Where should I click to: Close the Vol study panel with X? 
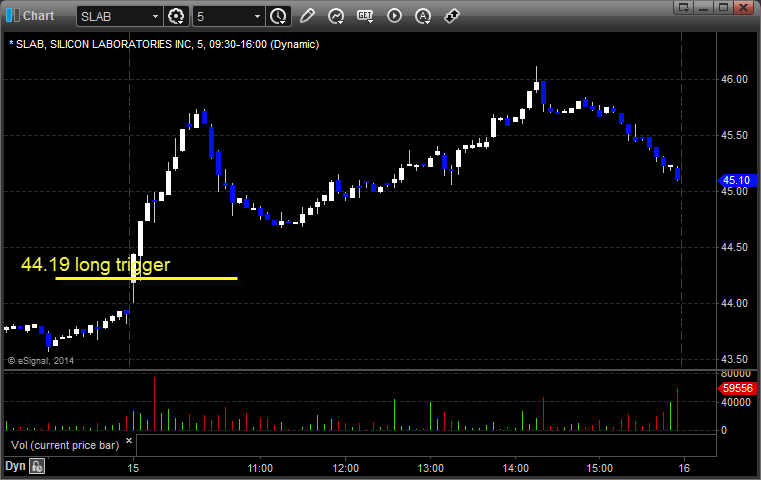pos(129,441)
